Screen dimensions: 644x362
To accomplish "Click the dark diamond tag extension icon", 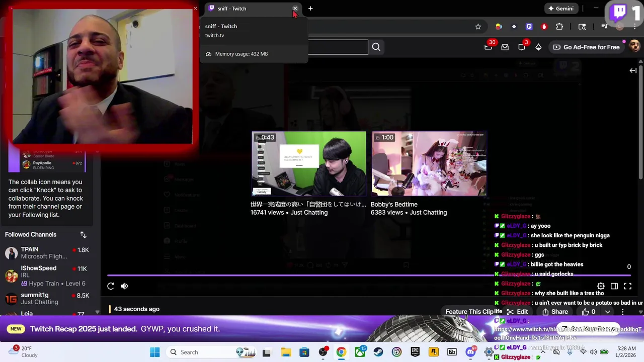I will point(514,27).
